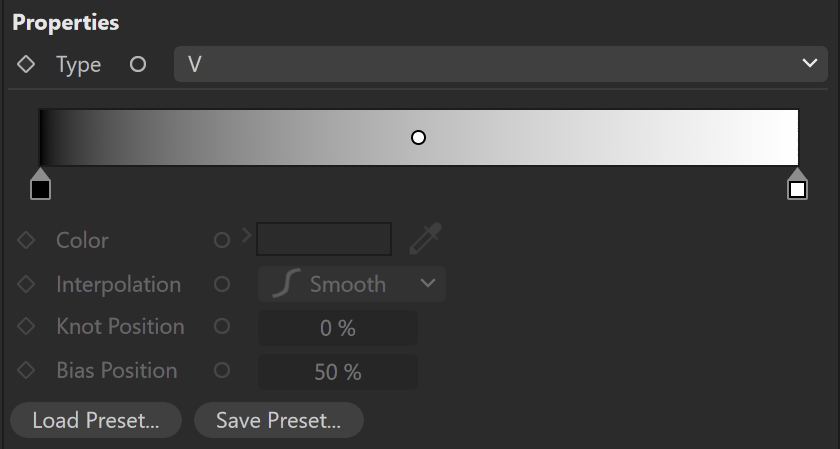Toggle the circle next to Knot Position
The height and width of the screenshot is (449, 840).
(222, 326)
